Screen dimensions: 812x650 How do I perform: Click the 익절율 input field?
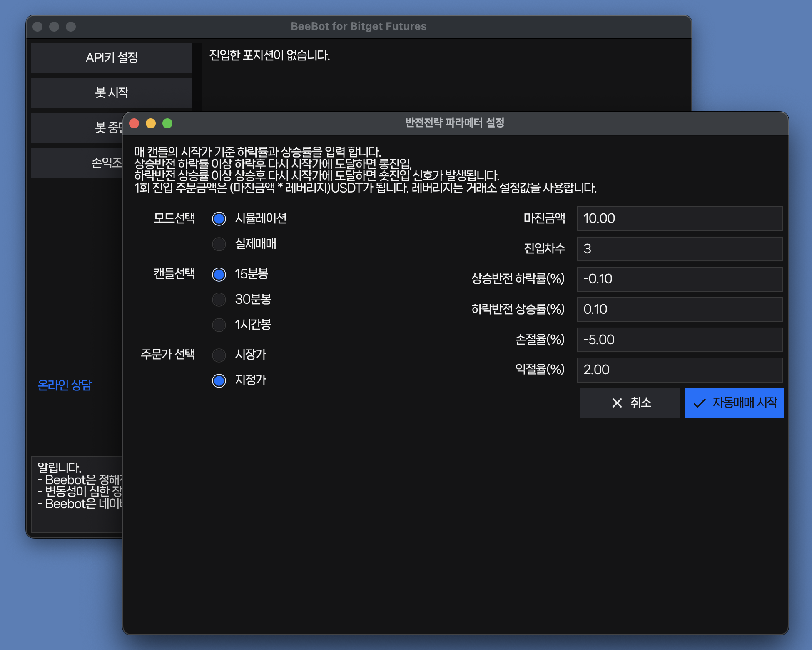tap(679, 370)
